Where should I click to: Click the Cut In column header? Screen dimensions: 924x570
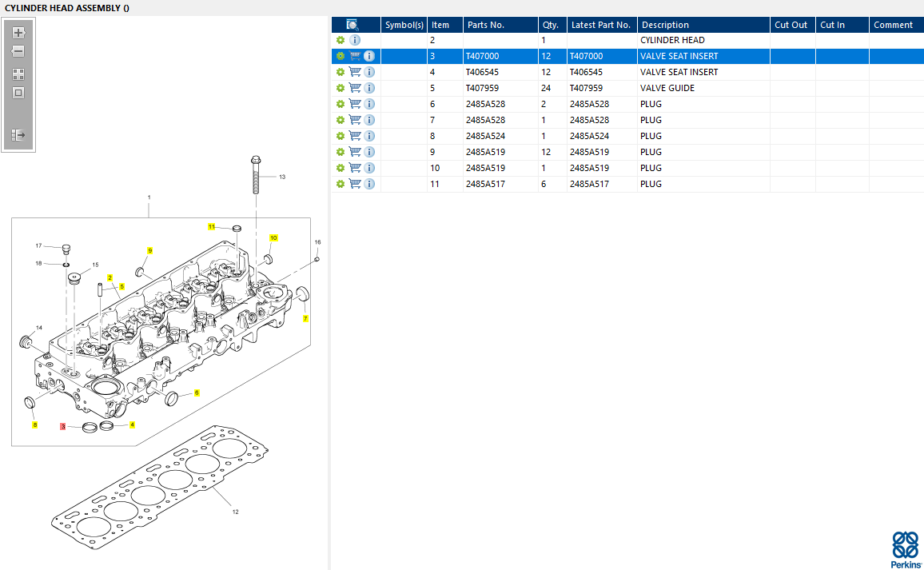coord(842,25)
